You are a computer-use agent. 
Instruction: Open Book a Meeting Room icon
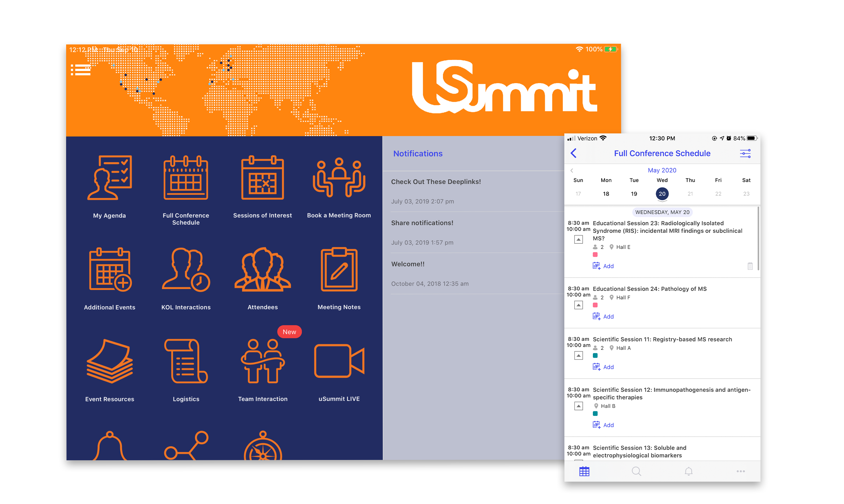coord(339,178)
